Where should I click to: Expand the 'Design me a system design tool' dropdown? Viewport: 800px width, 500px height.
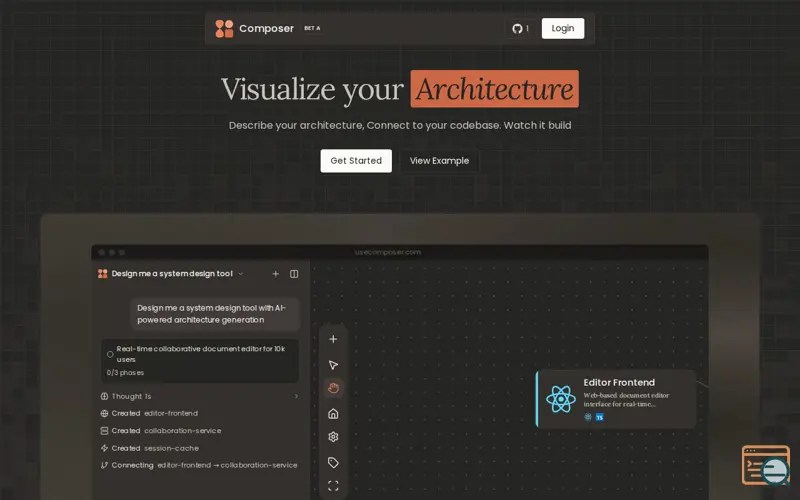click(241, 274)
